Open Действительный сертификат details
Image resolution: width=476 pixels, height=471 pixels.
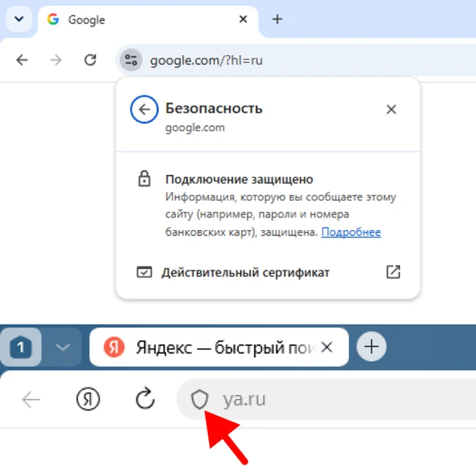268,272
